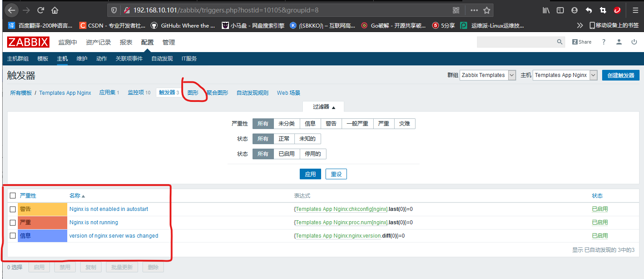Open the 运维派-Linux运维技 bookmark
The width and height of the screenshot is (644, 279).
pos(492,25)
